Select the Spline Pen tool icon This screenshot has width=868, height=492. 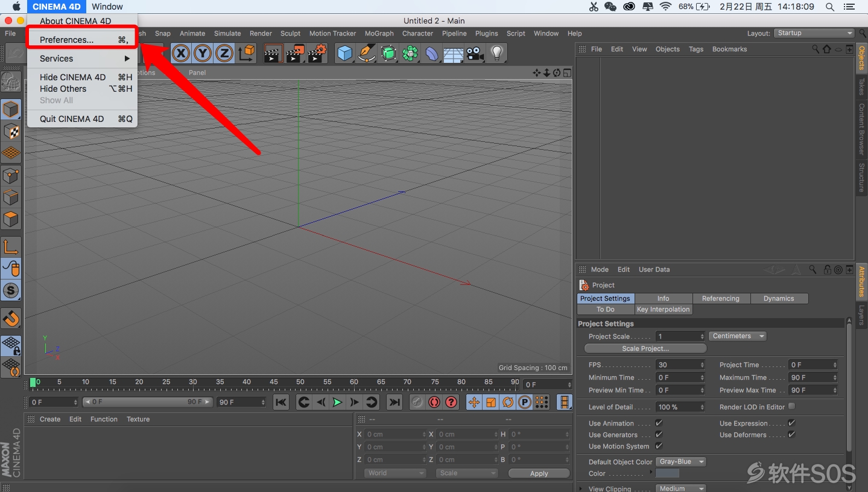click(367, 54)
